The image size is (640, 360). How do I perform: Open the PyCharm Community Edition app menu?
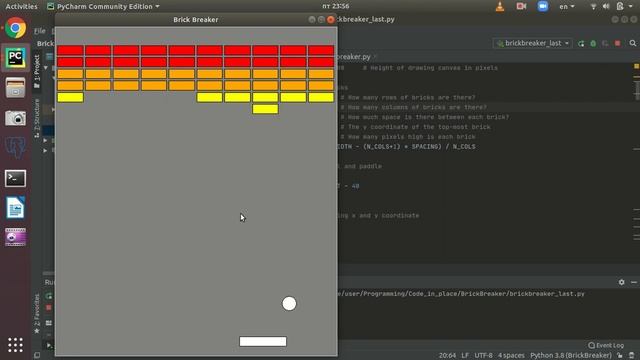point(103,7)
